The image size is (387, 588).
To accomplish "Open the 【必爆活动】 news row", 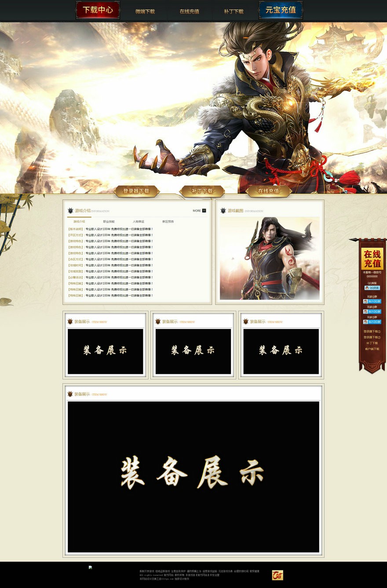I will (x=110, y=278).
